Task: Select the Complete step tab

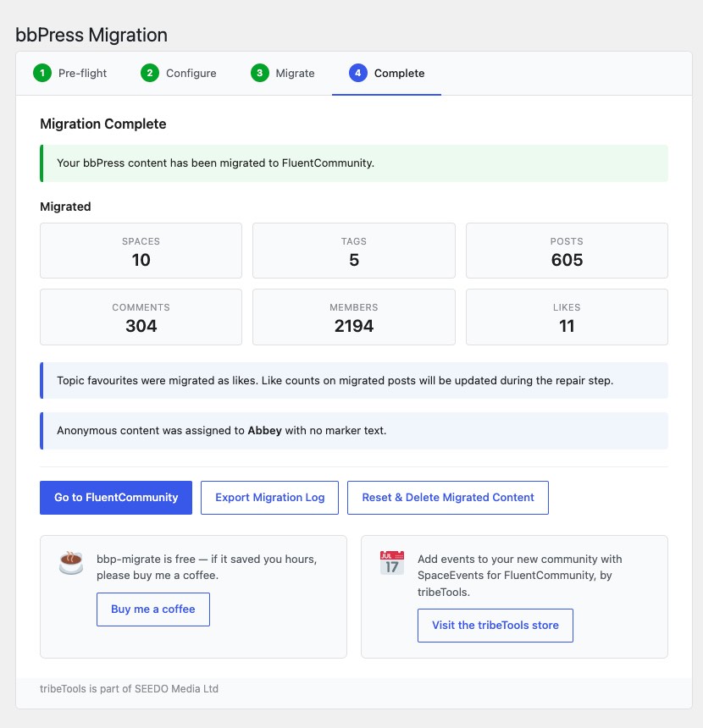Action: (x=386, y=74)
